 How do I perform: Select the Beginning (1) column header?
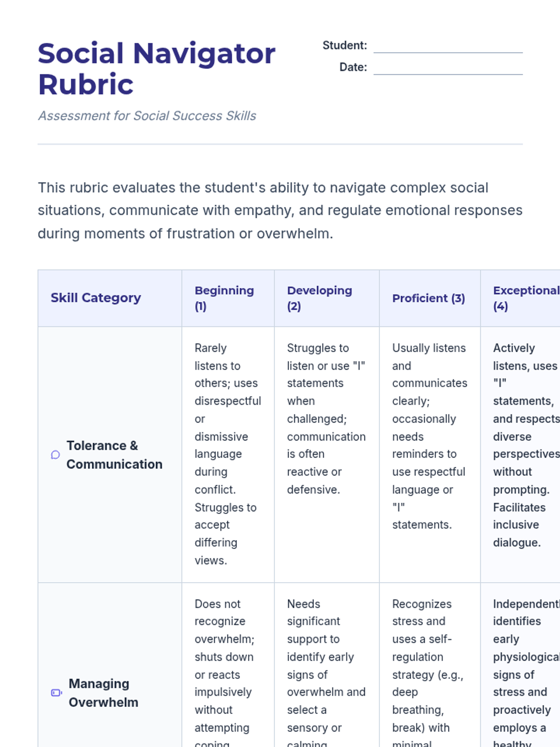click(x=224, y=298)
